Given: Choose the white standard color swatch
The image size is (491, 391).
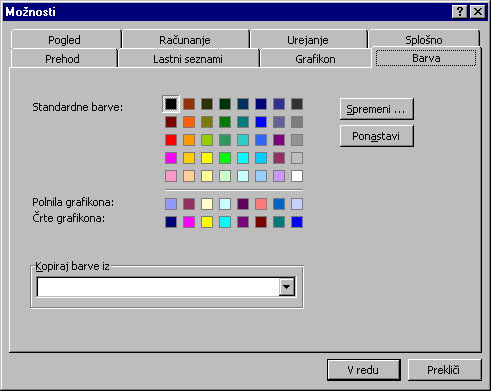Looking at the screenshot, I should click(x=297, y=176).
